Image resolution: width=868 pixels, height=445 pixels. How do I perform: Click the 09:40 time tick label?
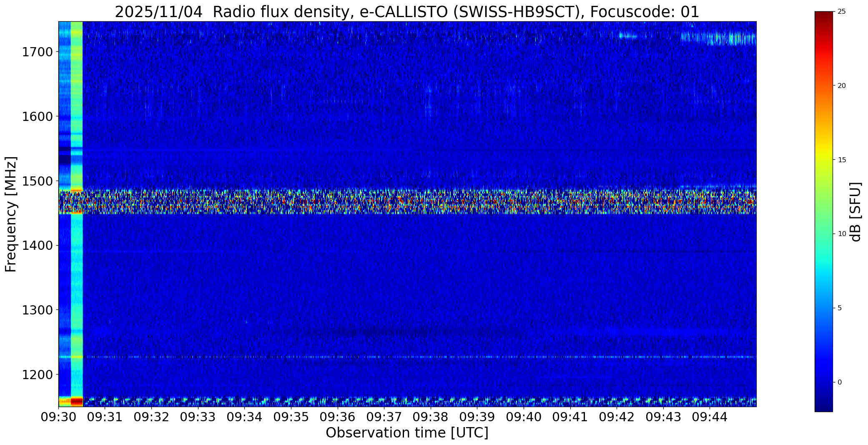(x=524, y=417)
